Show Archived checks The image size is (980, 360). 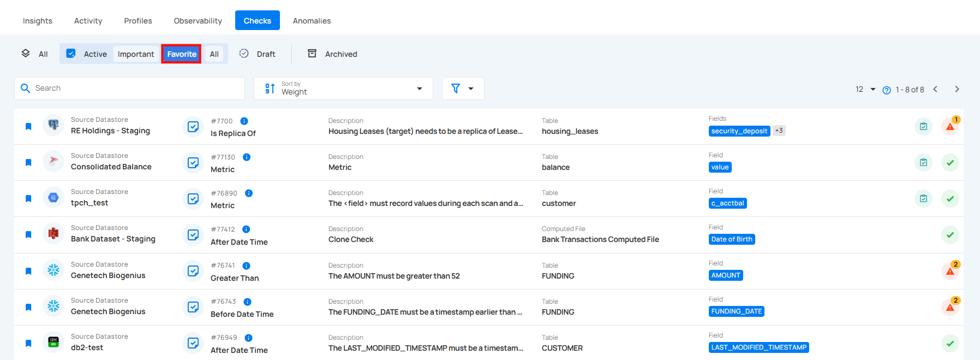(x=333, y=54)
